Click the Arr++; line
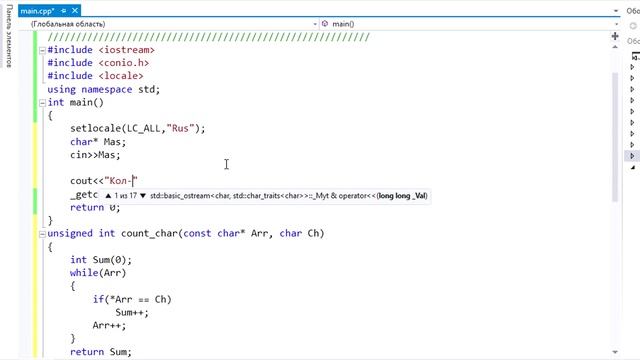Viewport: 640px width, 360px height. (109, 326)
